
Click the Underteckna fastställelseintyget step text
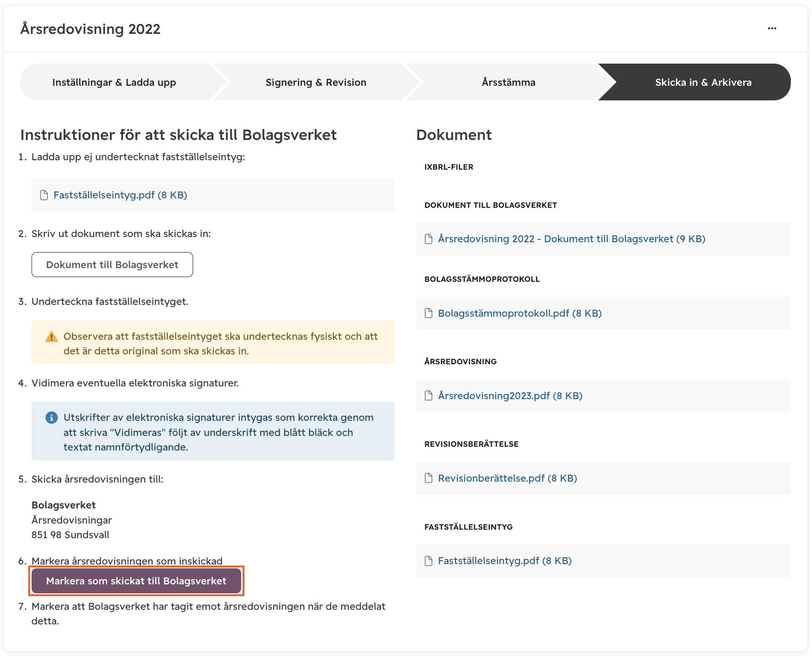(110, 302)
